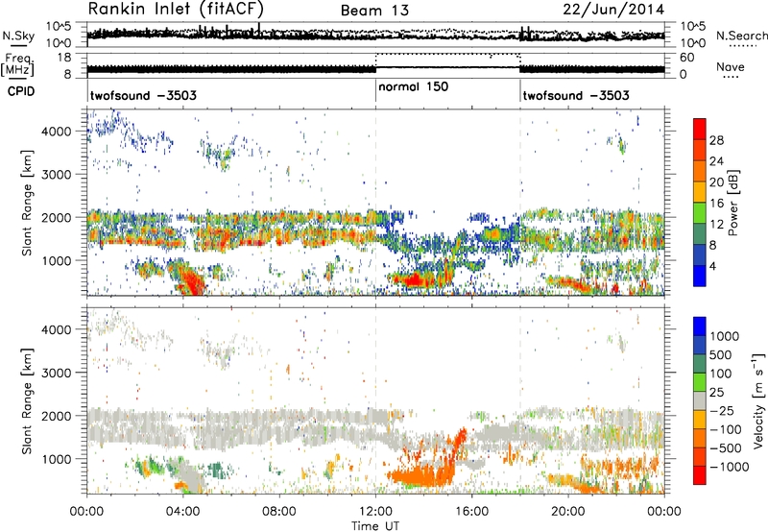Click the "08:00" time tick label
This screenshot has height=532, width=768.
click(x=279, y=512)
